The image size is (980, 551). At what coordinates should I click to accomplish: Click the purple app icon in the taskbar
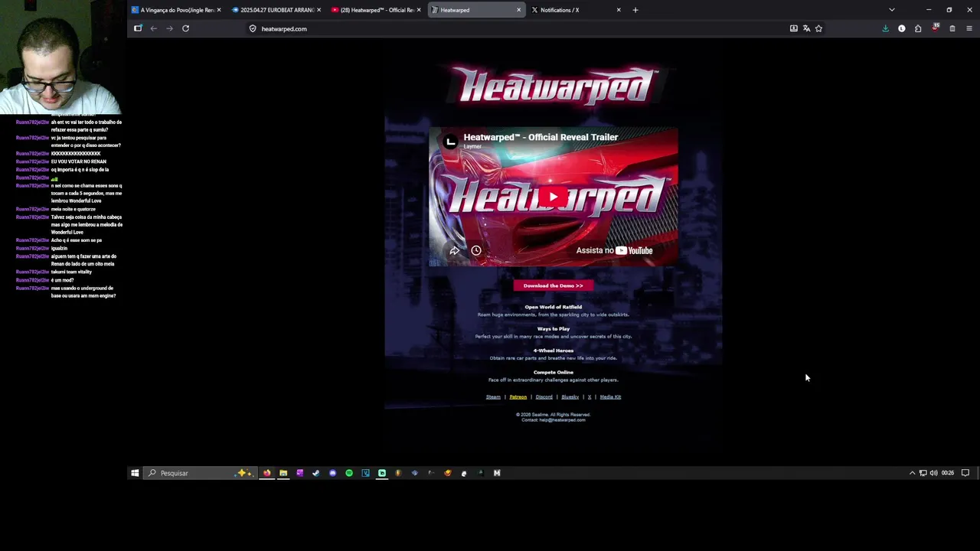300,473
